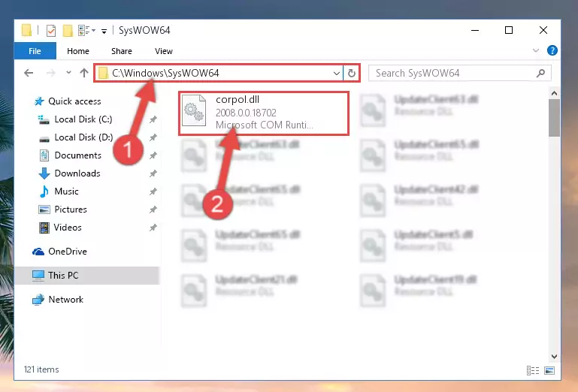Click the magnifier search icon
578x392 pixels.
tap(540, 73)
